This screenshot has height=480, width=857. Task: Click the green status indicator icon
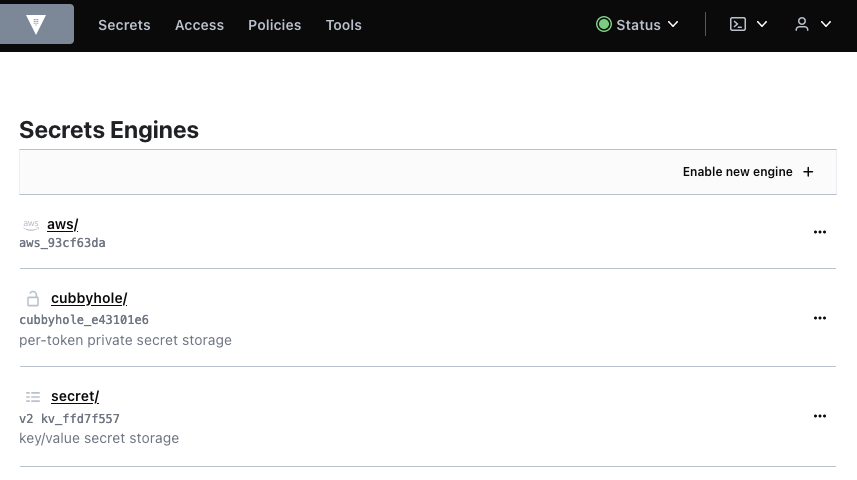tap(604, 24)
